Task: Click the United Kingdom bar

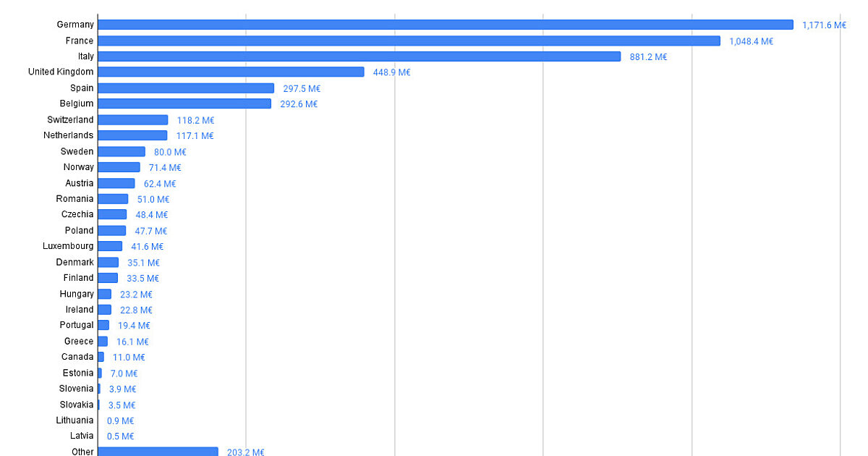Action: 231,72
